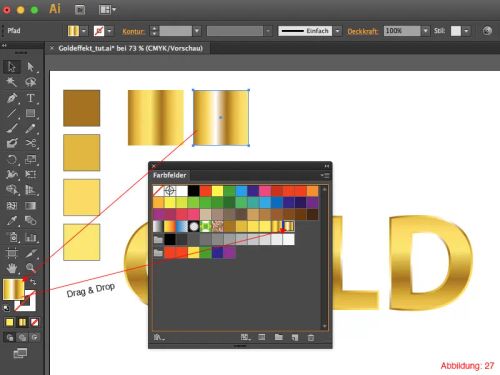Swap fill and stroke colors

click(33, 282)
